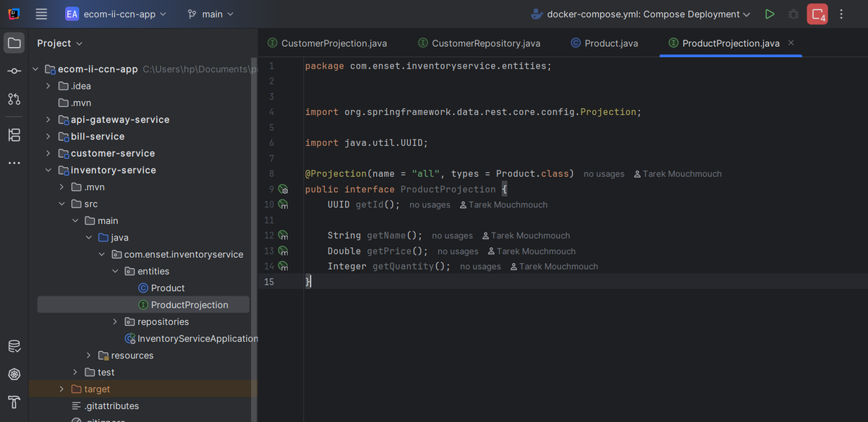Click the gutter implementation icon on line 9
Image resolution: width=868 pixels, height=422 pixels.
click(x=284, y=189)
